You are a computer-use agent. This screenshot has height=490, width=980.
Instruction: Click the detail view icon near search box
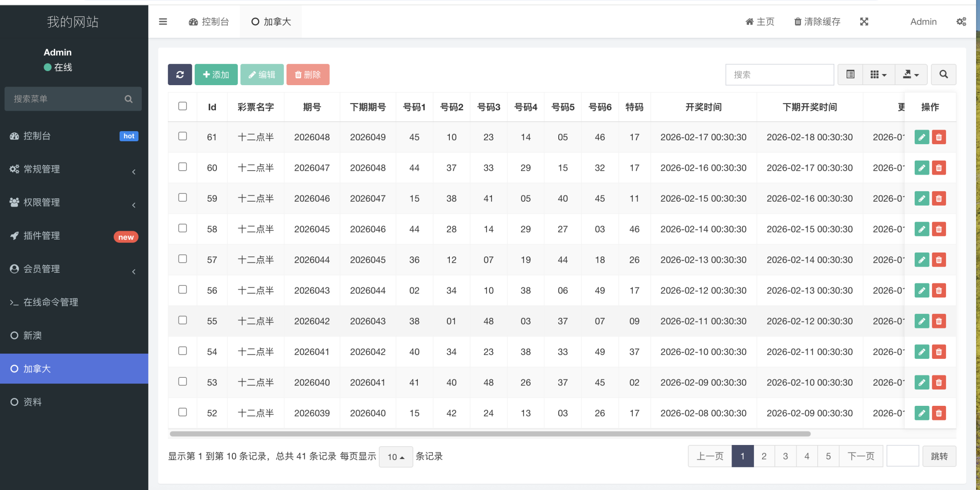point(850,74)
